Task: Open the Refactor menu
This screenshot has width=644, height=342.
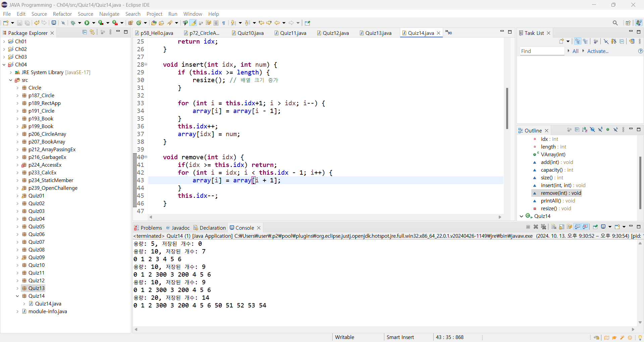Action: tap(62, 14)
